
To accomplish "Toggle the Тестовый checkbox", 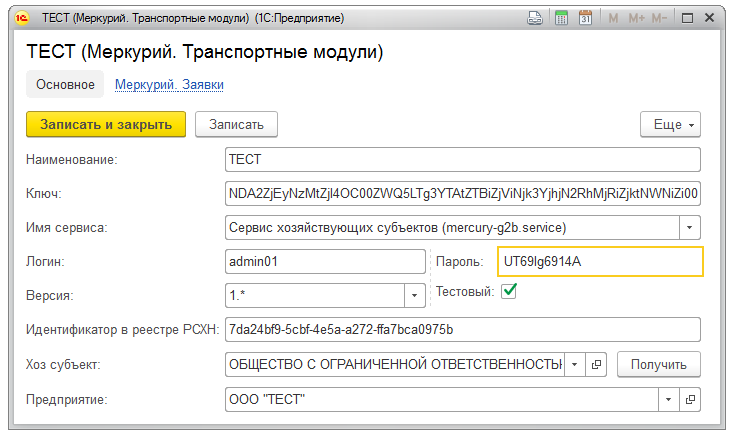I will coord(509,291).
